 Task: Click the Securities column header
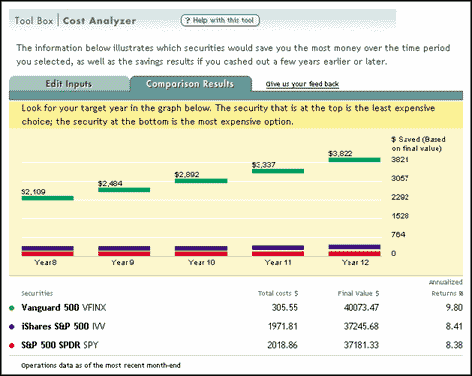tap(37, 293)
